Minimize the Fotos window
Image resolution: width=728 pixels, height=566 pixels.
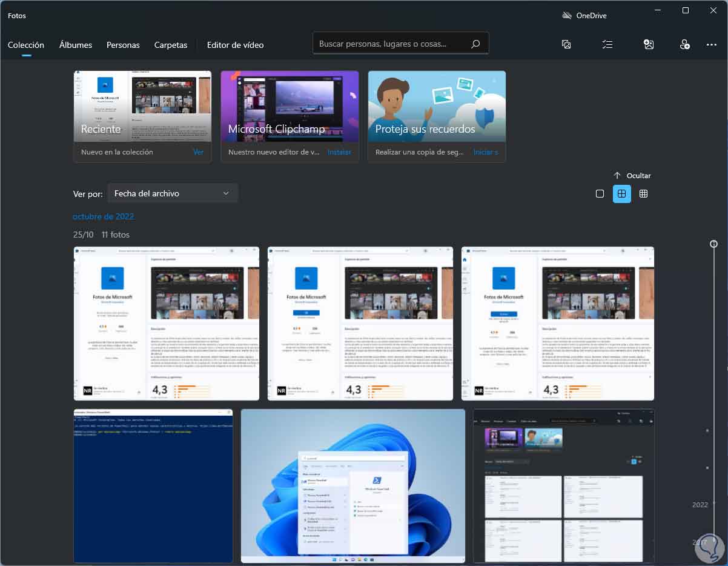[x=658, y=10]
